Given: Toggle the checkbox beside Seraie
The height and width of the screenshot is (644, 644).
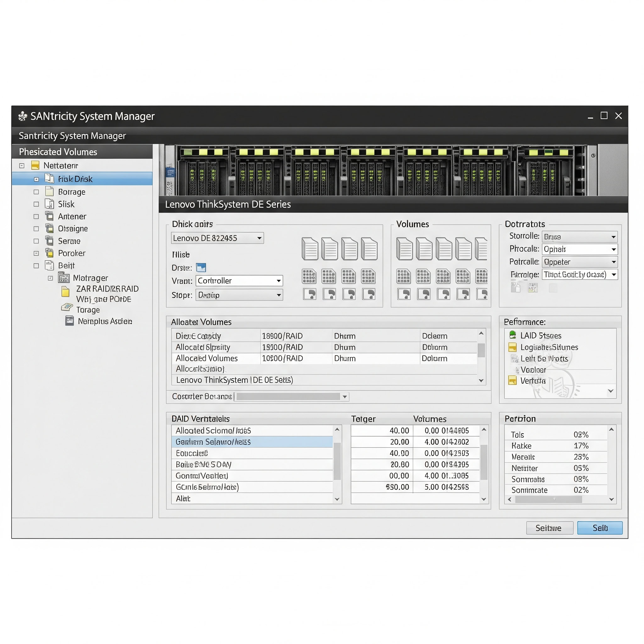Looking at the screenshot, I should [36, 241].
